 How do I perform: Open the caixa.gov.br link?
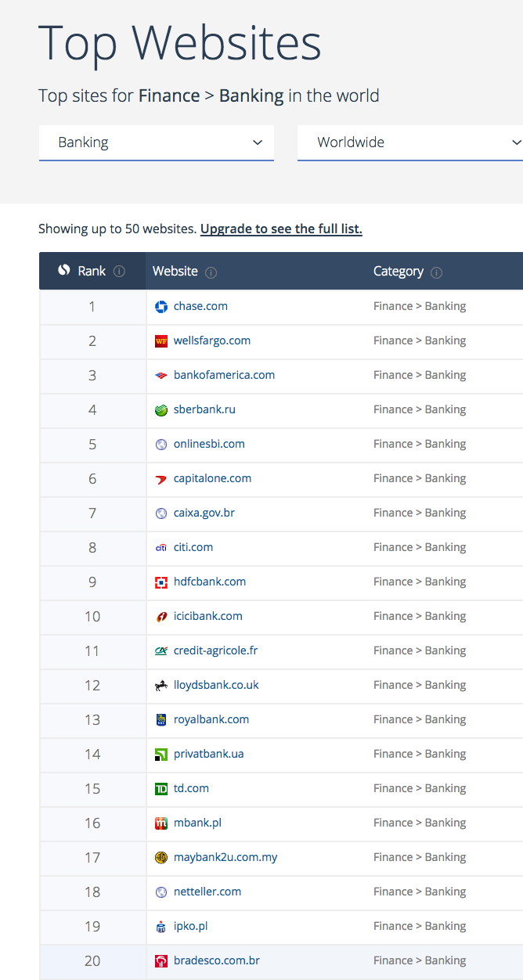[204, 513]
